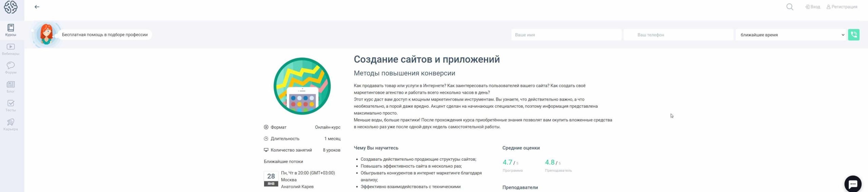Focus the Ваше имя input field
This screenshot has width=868, height=192.
click(566, 35)
